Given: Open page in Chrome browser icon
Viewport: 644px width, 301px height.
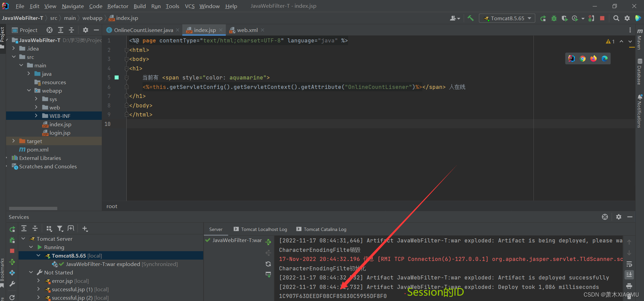Looking at the screenshot, I should [583, 59].
